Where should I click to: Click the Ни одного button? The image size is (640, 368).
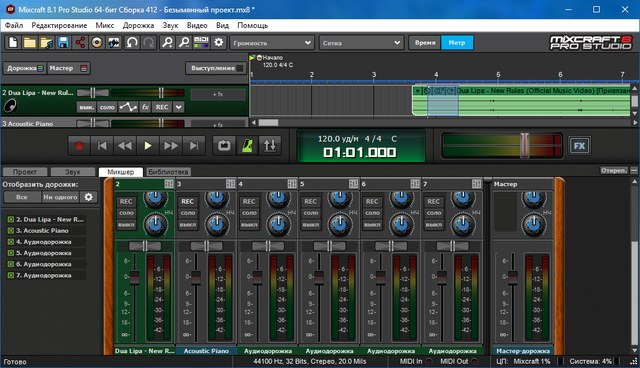60,197
